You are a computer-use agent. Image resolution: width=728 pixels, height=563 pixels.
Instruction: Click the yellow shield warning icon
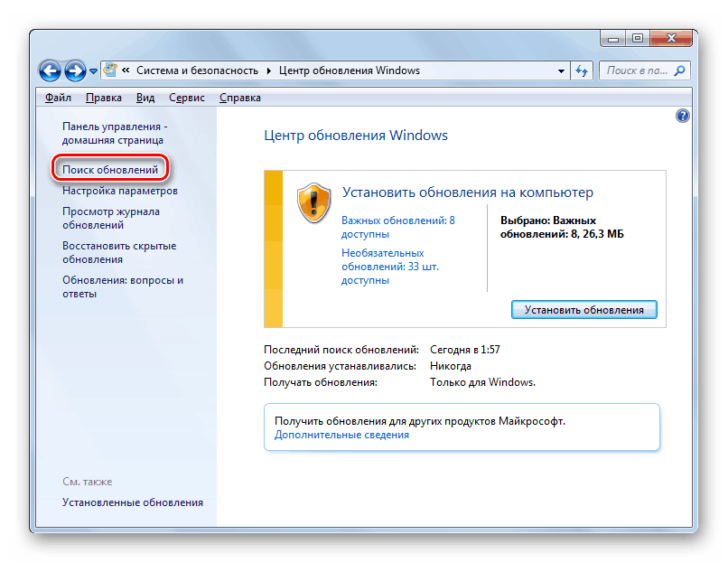(x=313, y=203)
